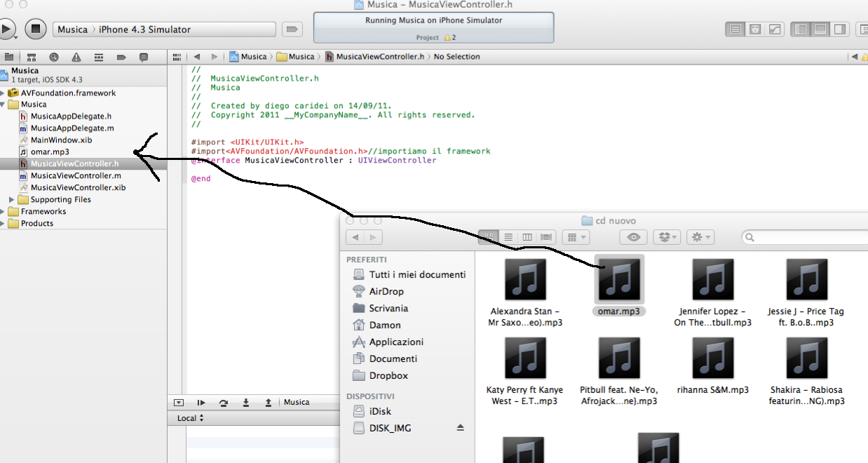Click Step Out in debug bar

pos(269,403)
